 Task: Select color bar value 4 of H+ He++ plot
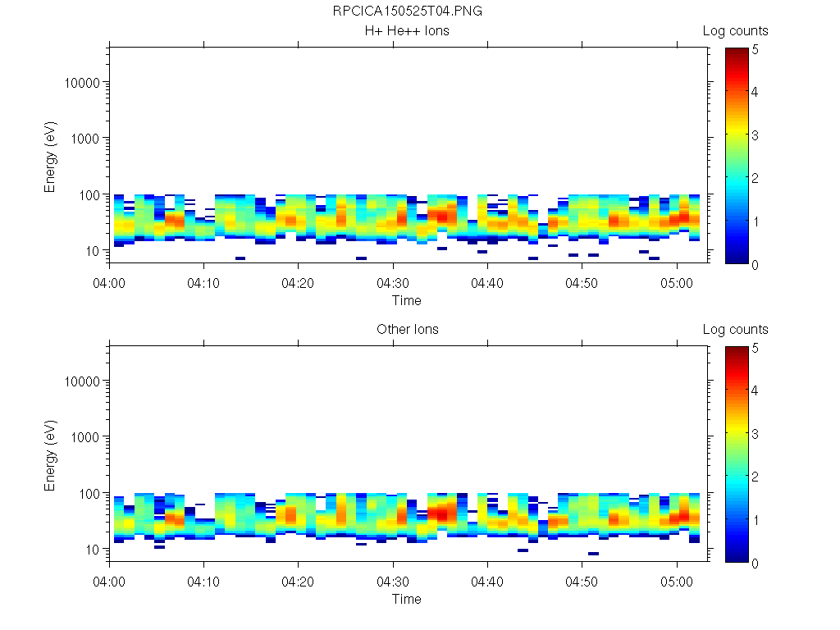click(755, 92)
